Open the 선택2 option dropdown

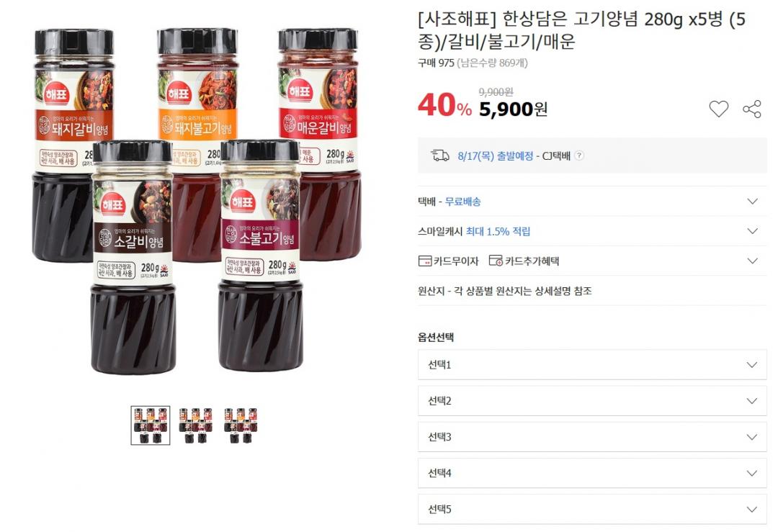pos(592,400)
